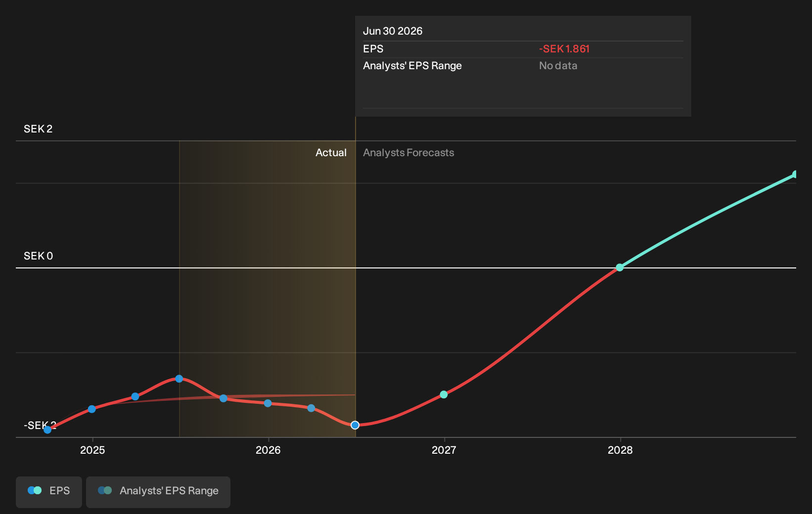The height and width of the screenshot is (514, 812).
Task: Select the peak EPS point in mid-2025
Action: click(179, 379)
